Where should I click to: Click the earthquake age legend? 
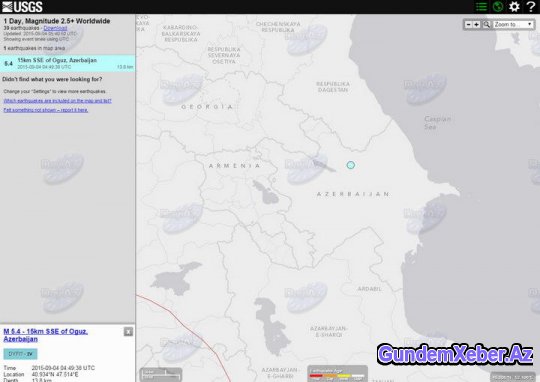tap(338, 374)
